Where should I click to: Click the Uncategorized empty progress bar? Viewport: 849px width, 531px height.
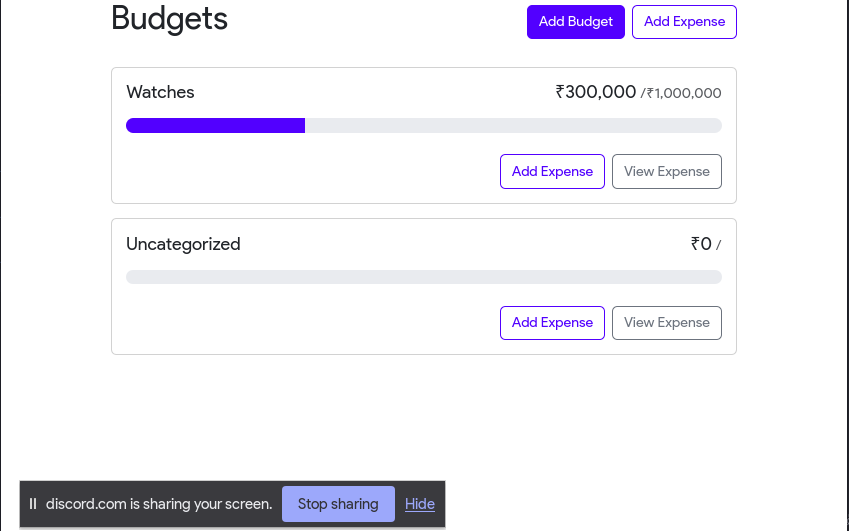click(423, 277)
